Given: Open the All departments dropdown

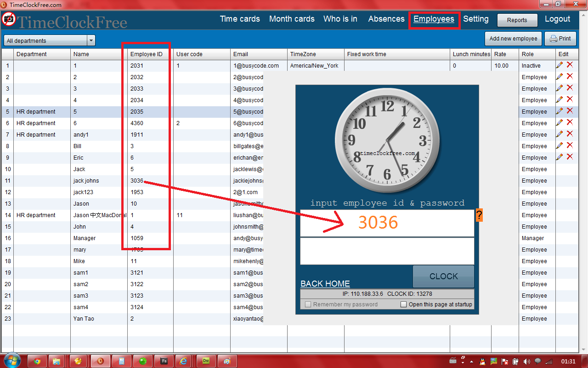Looking at the screenshot, I should click(x=49, y=40).
